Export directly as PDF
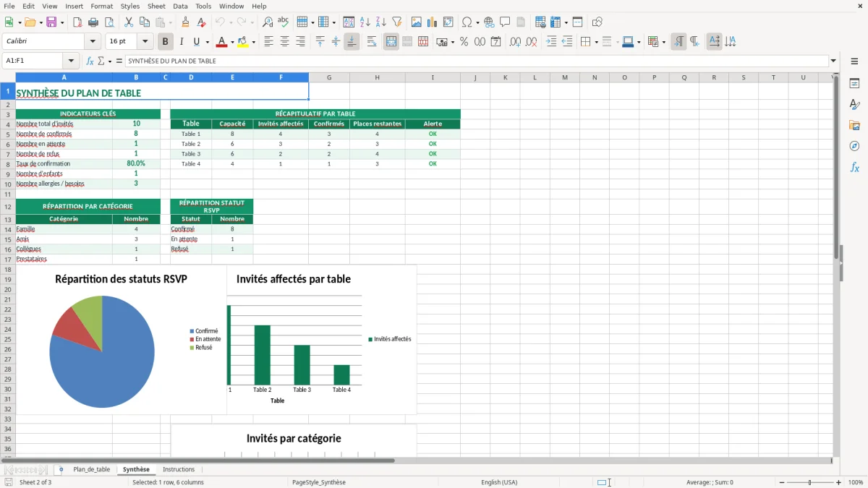This screenshot has width=868, height=488. pyautogui.click(x=77, y=22)
